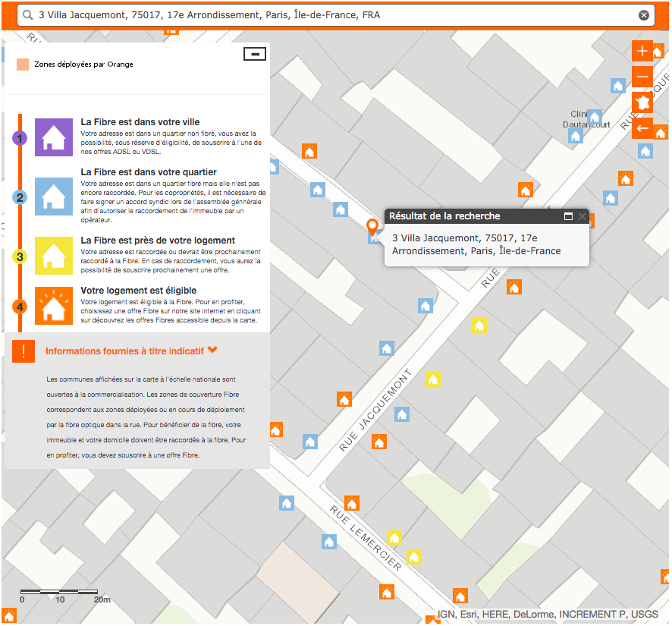This screenshot has width=672, height=626.
Task: Clear the address search field
Action: click(x=644, y=15)
